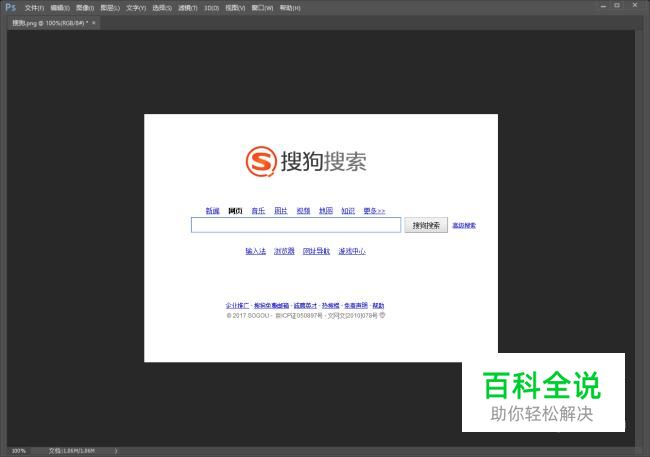
Task: Click the 输入法 link
Action: click(256, 251)
